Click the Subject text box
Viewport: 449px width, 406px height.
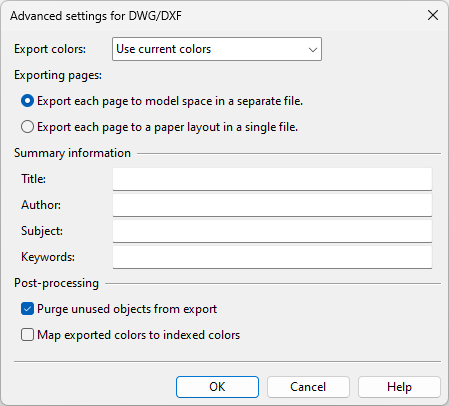(272, 231)
